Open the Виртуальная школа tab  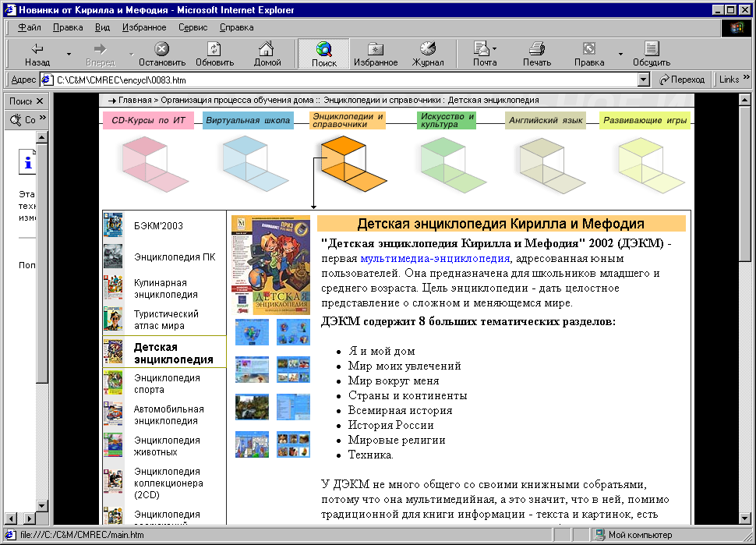248,121
